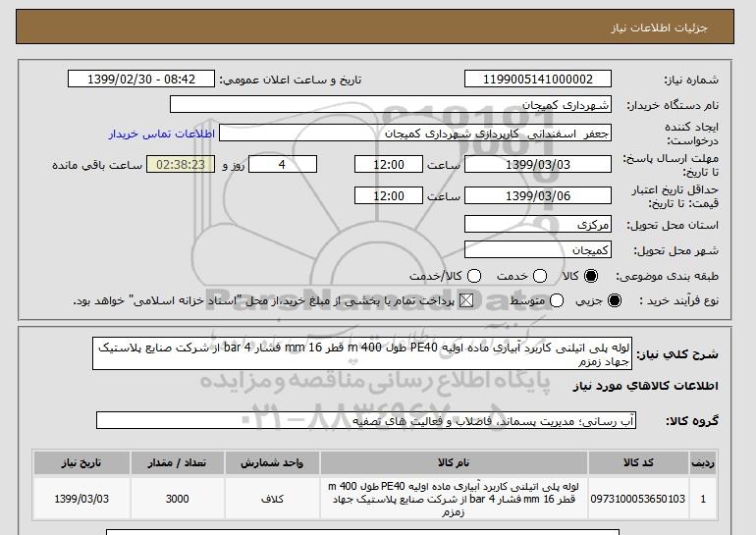Click the announcement date field 1399/02/30 - 08:42

(x=141, y=80)
